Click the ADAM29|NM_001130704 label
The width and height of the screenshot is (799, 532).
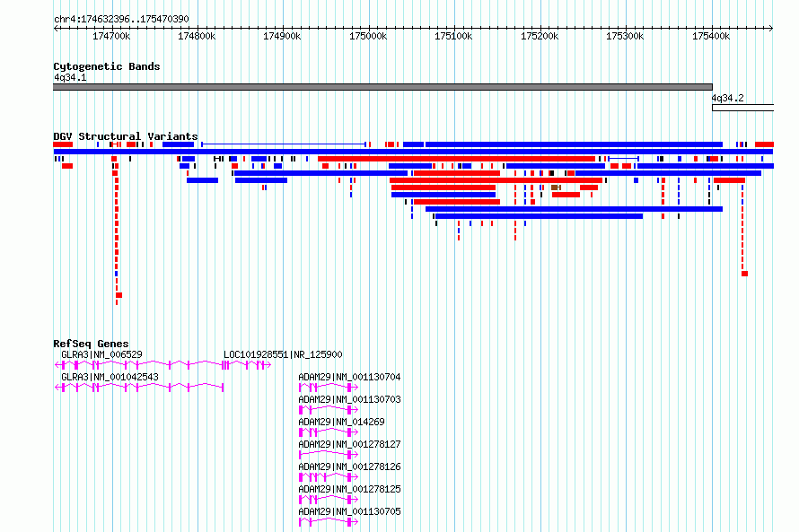click(349, 377)
